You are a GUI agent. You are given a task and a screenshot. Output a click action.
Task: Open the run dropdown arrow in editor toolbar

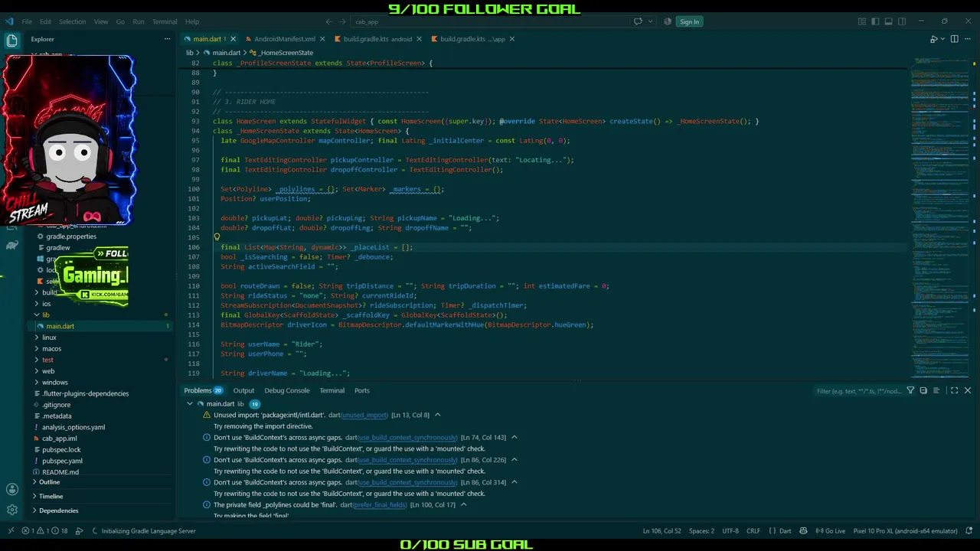[x=942, y=38]
